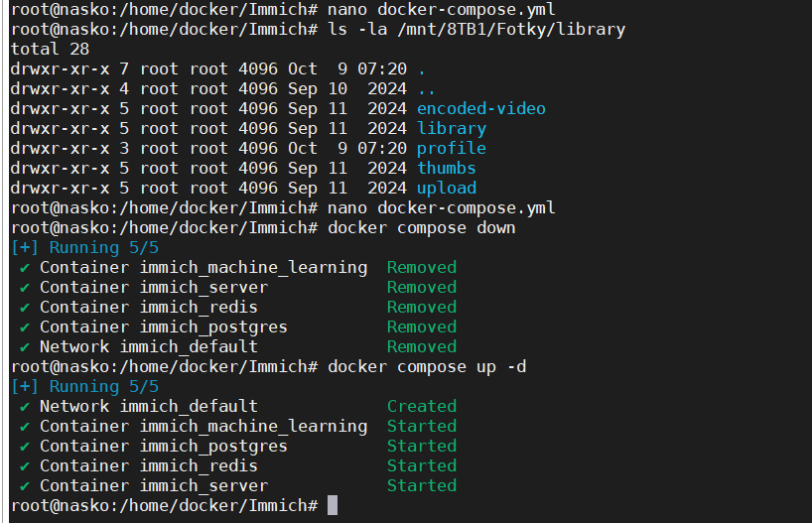Click checkmark beside removed immich_server container

pos(25,288)
